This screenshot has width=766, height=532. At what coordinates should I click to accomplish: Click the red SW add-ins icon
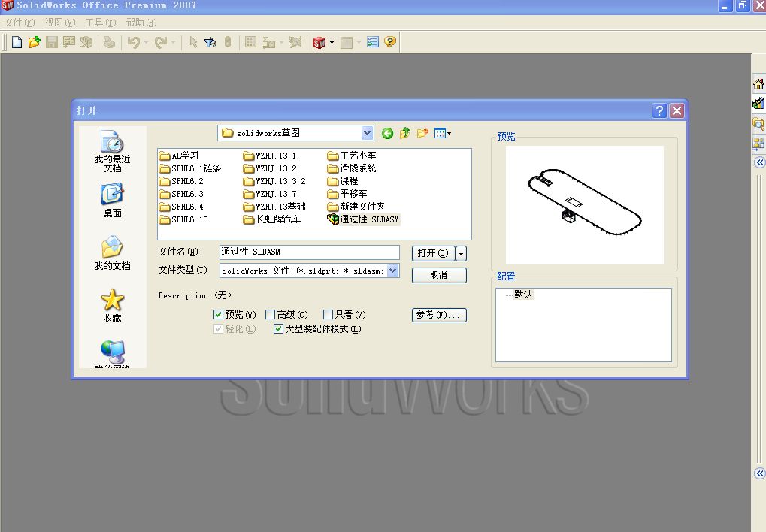[x=319, y=43]
